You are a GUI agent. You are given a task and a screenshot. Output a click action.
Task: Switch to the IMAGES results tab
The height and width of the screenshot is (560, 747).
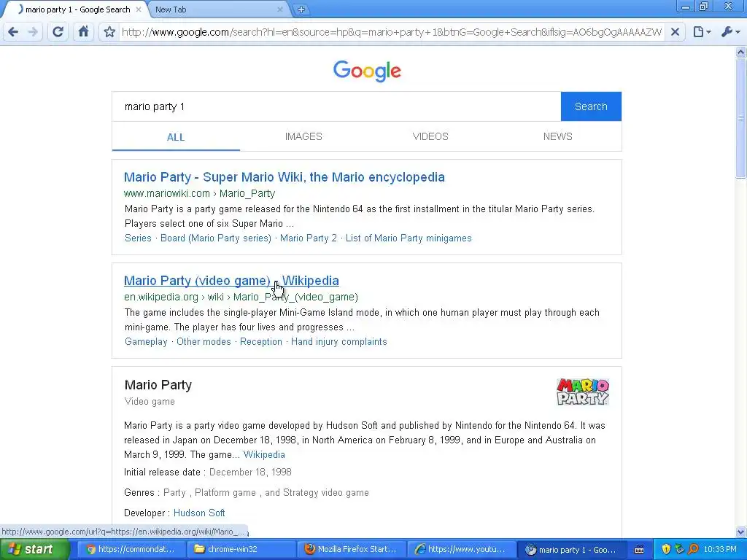click(x=303, y=136)
